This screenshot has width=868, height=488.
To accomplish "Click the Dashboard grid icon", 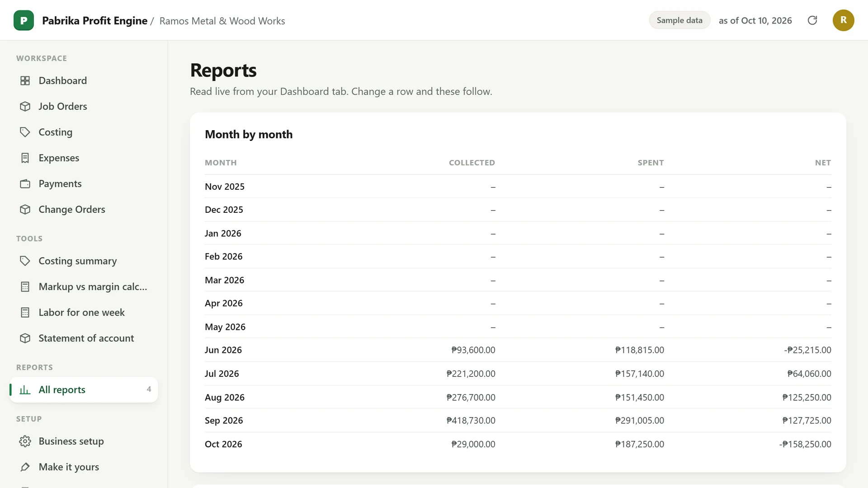I will (x=25, y=80).
